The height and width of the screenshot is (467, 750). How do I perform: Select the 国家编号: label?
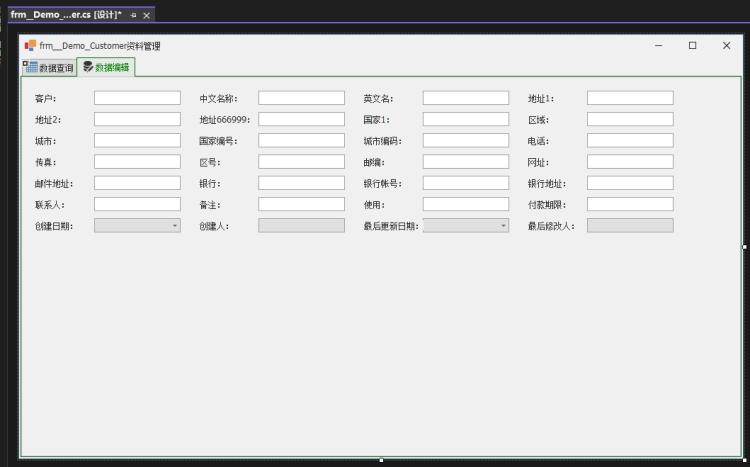pos(219,142)
